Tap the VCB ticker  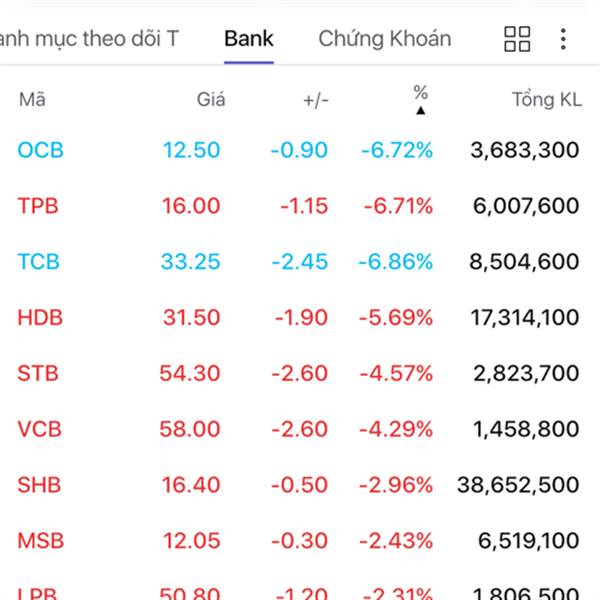coord(39,429)
